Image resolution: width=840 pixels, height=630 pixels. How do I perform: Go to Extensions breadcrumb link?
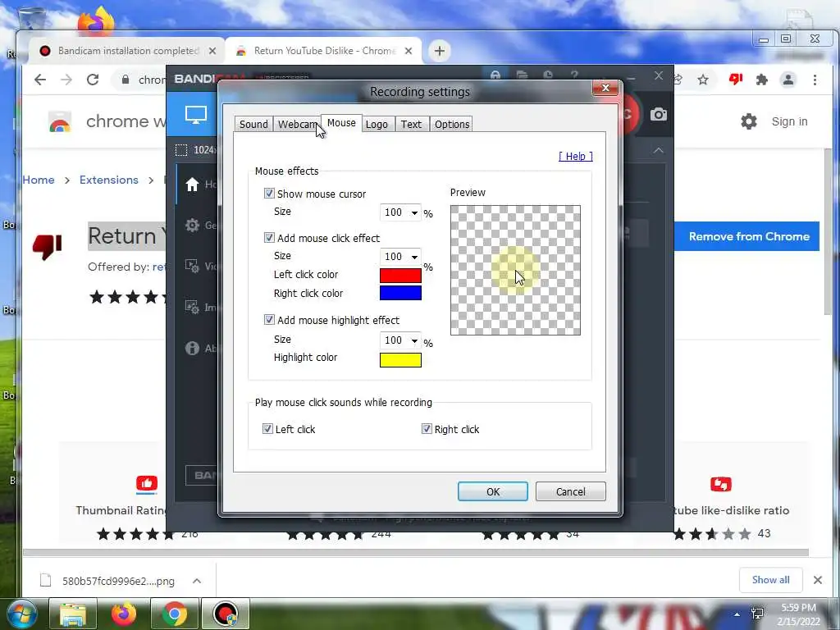[109, 180]
